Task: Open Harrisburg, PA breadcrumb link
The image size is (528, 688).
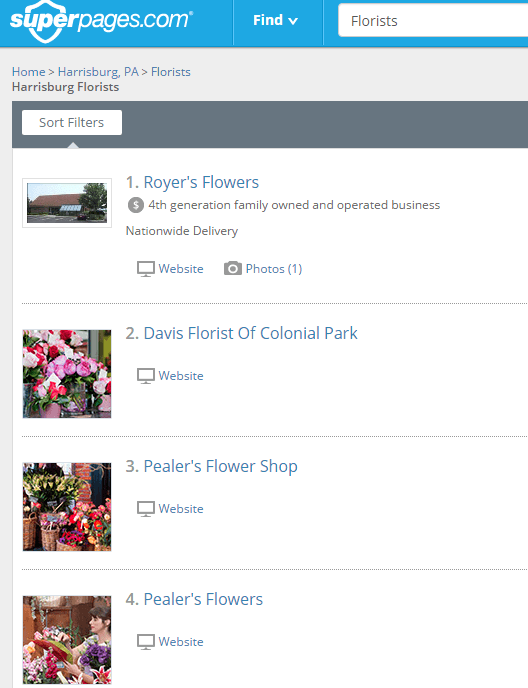Action: (x=98, y=72)
